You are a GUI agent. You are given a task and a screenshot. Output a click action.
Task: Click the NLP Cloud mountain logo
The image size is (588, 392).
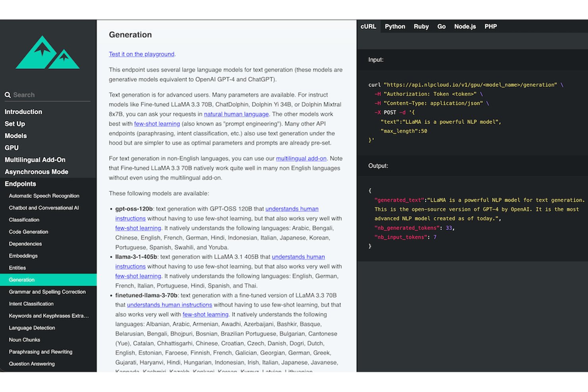(48, 52)
